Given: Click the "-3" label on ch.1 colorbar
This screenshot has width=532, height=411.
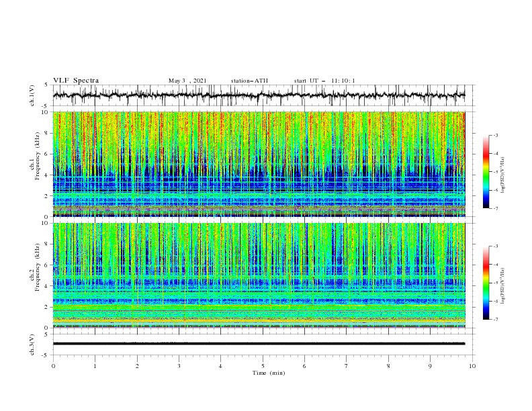Looking at the screenshot, I should (x=495, y=135).
